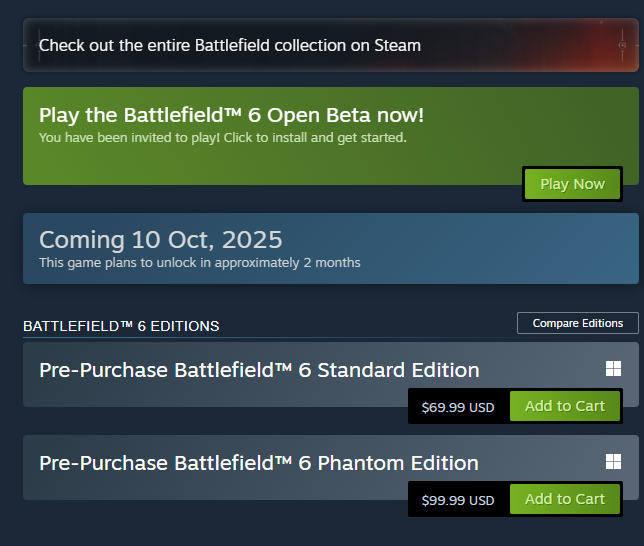Open the Compare Editions view
The width and height of the screenshot is (644, 546).
pos(577,323)
